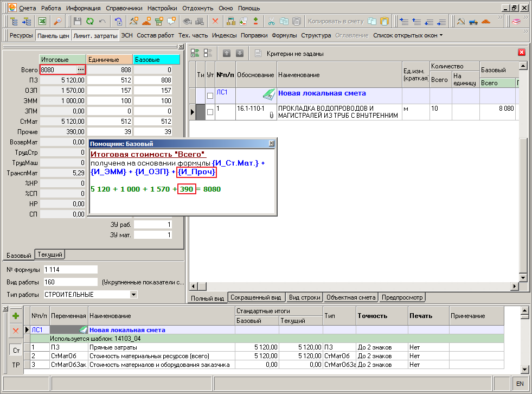Screen dimensions: 532x394
Task: Click the green plus add-row button
Action: [16, 316]
